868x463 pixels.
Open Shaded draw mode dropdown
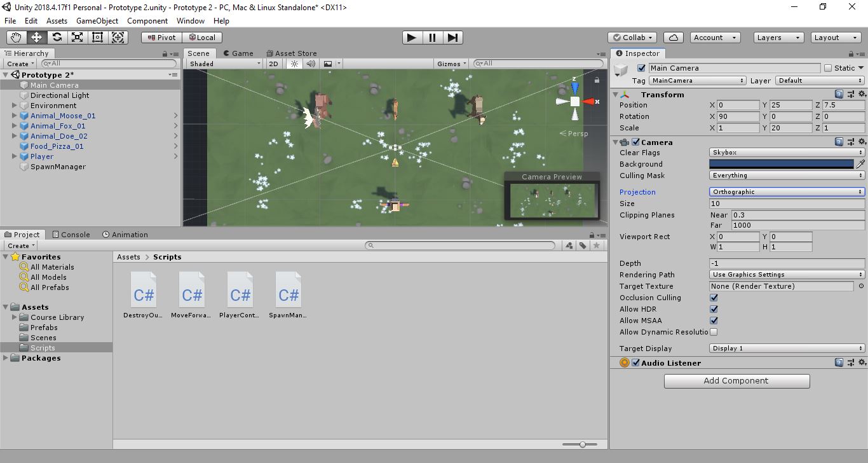(x=224, y=64)
